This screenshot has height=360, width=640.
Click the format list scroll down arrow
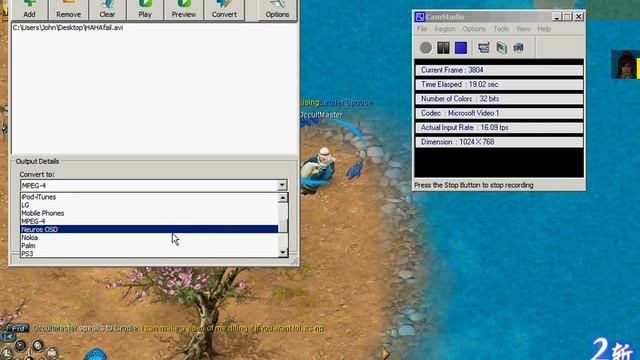pyautogui.click(x=283, y=253)
